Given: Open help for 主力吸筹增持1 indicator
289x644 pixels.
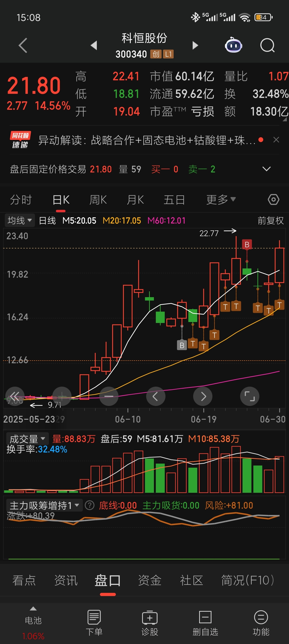Looking at the screenshot, I should [x=90, y=506].
